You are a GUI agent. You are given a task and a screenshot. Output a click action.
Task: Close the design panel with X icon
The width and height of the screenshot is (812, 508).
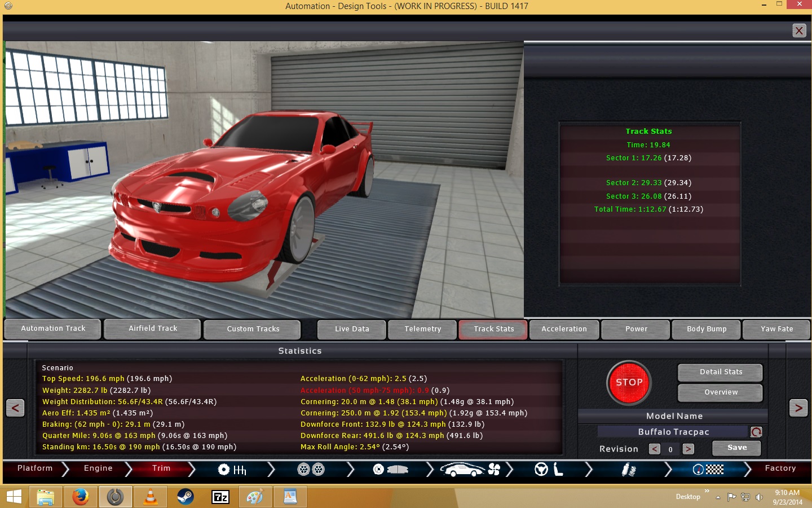[x=799, y=30]
